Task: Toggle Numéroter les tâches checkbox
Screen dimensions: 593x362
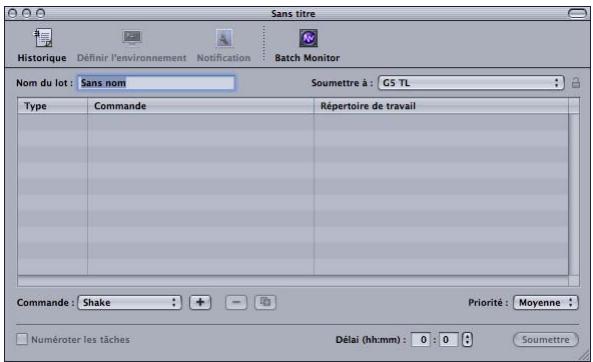Action: click(x=22, y=339)
